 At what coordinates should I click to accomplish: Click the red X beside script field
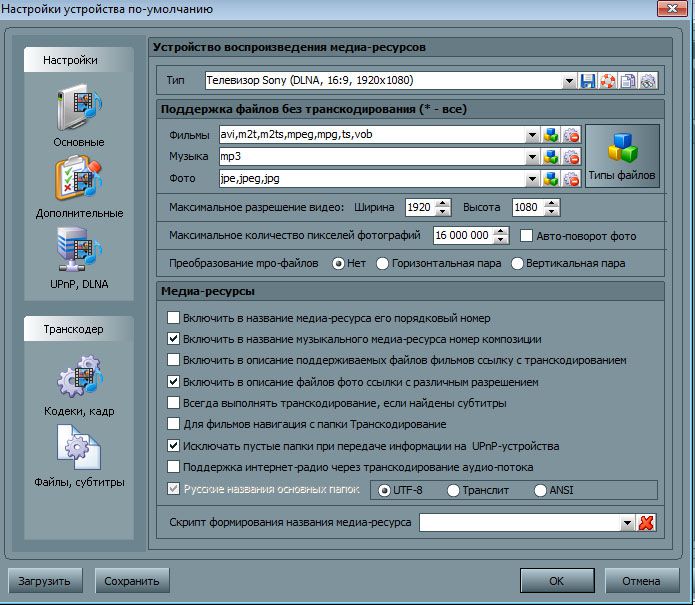(x=646, y=522)
